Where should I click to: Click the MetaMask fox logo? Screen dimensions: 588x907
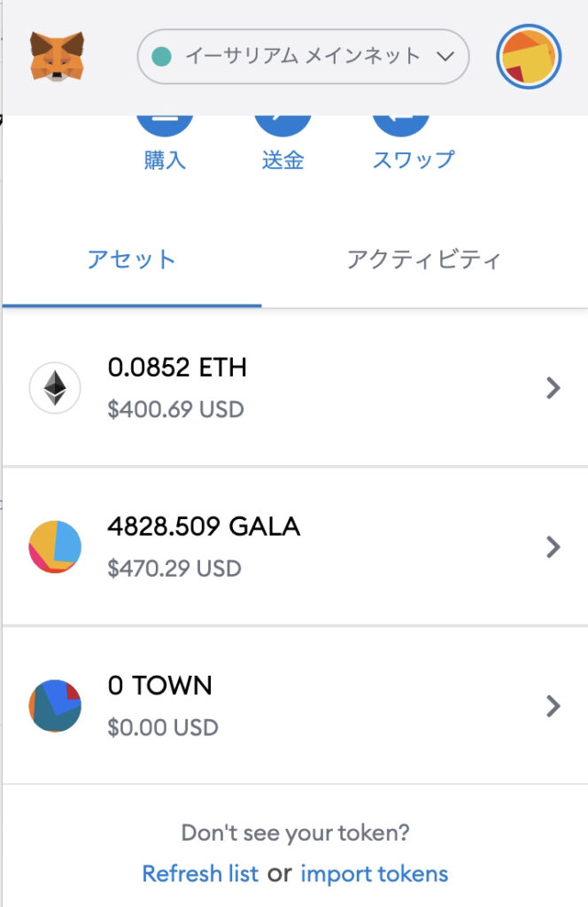point(58,56)
